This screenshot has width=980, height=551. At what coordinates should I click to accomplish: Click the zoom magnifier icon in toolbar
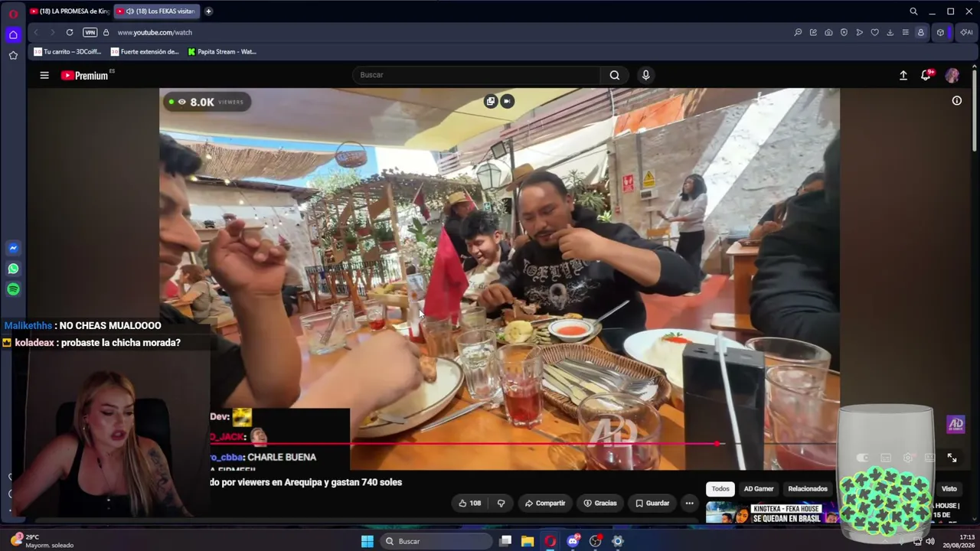(798, 32)
